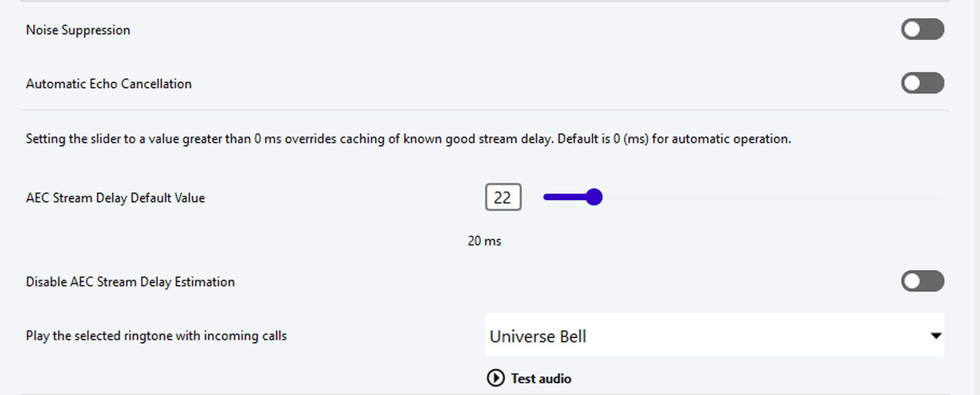The width and height of the screenshot is (980, 395).
Task: Turn on Automatic Echo Cancellation switch
Action: pos(922,83)
